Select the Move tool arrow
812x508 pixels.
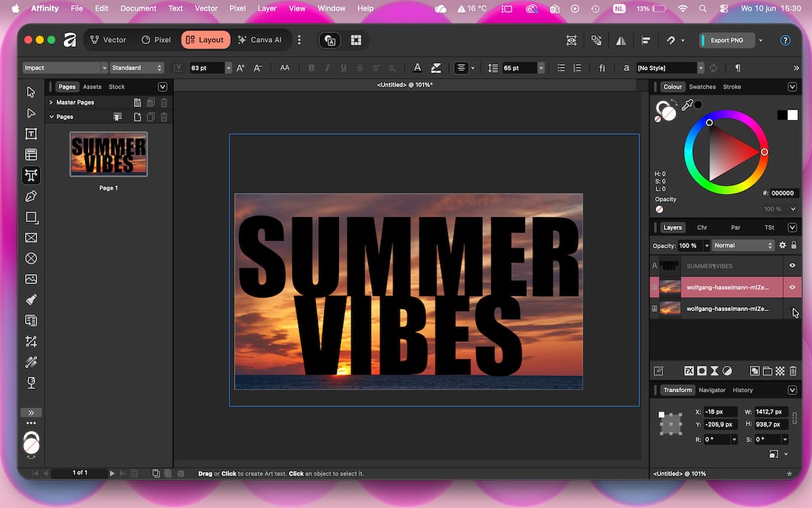click(30, 92)
